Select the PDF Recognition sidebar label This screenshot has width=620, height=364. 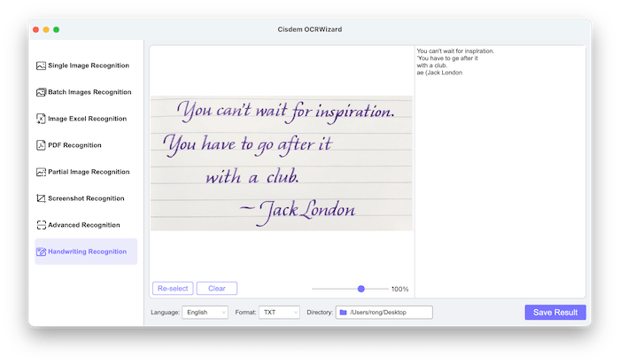[74, 145]
